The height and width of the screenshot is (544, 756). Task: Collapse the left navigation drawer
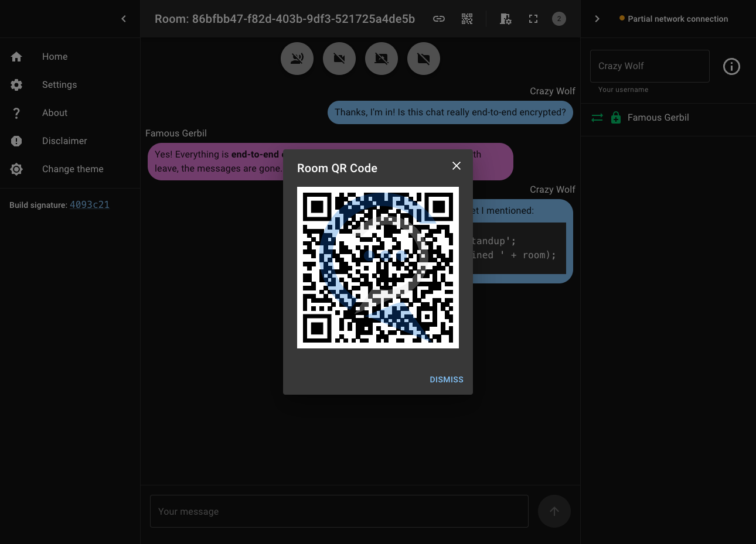[x=124, y=19]
